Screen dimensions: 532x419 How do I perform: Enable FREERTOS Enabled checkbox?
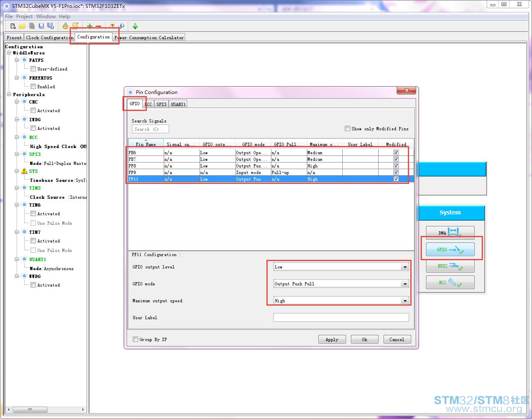click(33, 87)
